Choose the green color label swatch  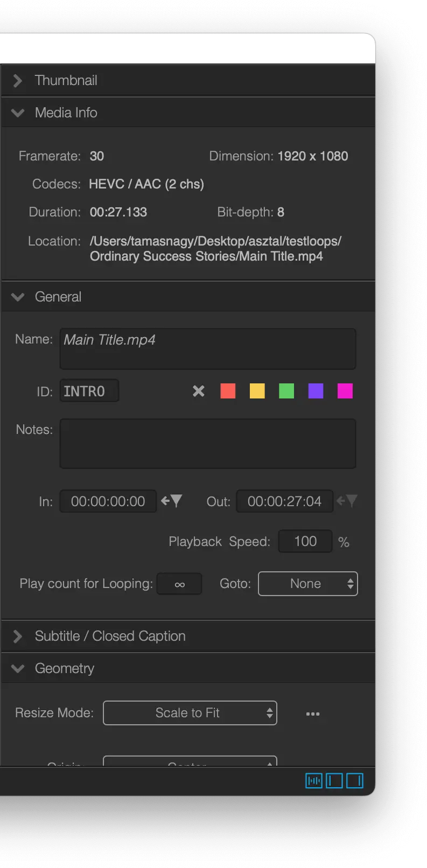point(286,391)
